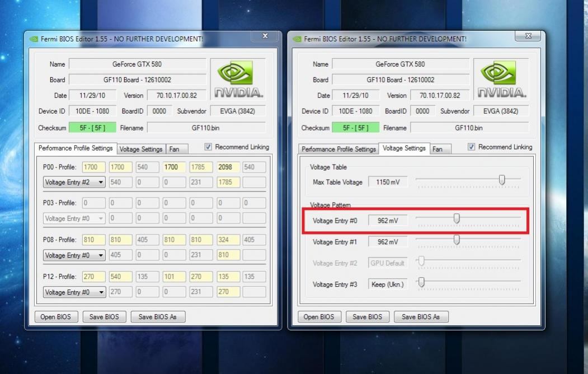Open the P08 profile Voltage Entry #0 dropdown

(x=74, y=255)
